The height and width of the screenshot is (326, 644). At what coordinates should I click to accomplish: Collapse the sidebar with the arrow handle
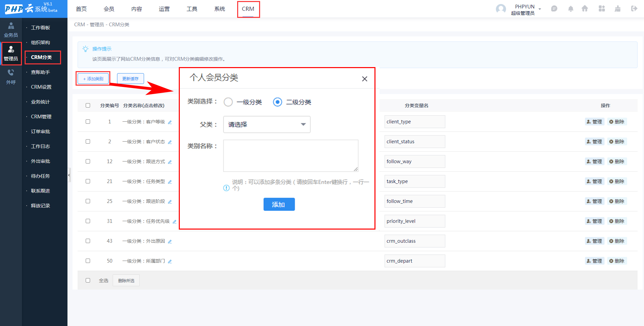[69, 175]
